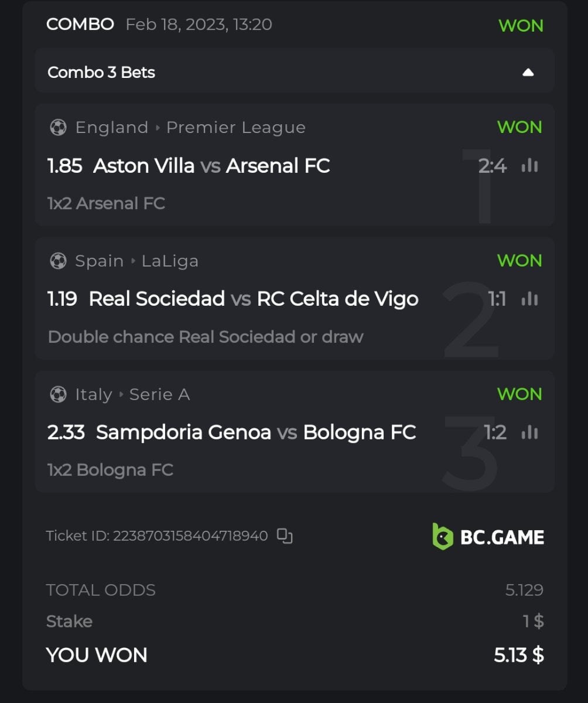Click the 1:2 score result
Viewport: 588px width, 703px height.
click(x=495, y=433)
